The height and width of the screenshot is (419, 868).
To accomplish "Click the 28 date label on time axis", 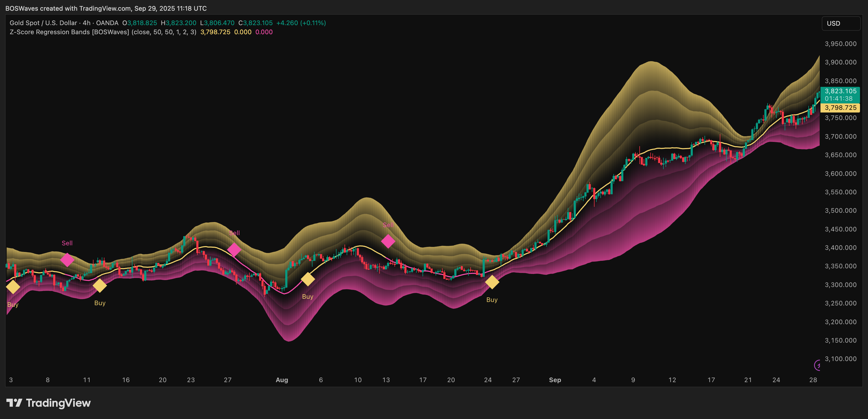I will pos(813,380).
